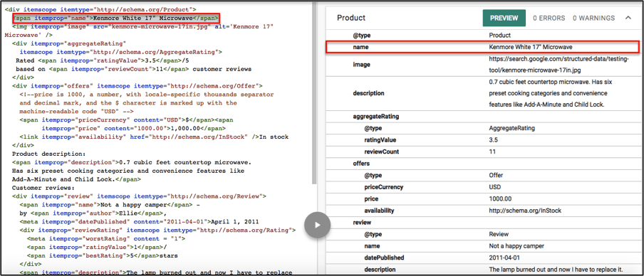Run the test with the play button
This screenshot has height=276, width=644.
(317, 225)
